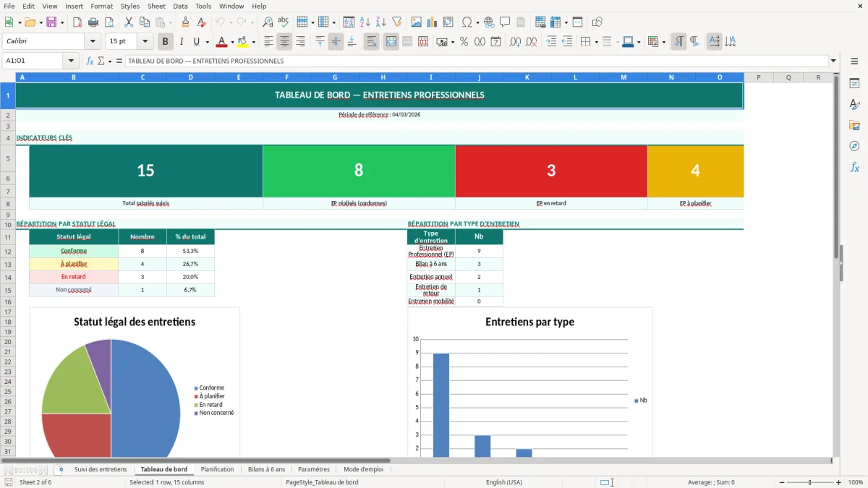The width and height of the screenshot is (868, 488).
Task: Run the spelling check icon
Action: pyautogui.click(x=283, y=22)
